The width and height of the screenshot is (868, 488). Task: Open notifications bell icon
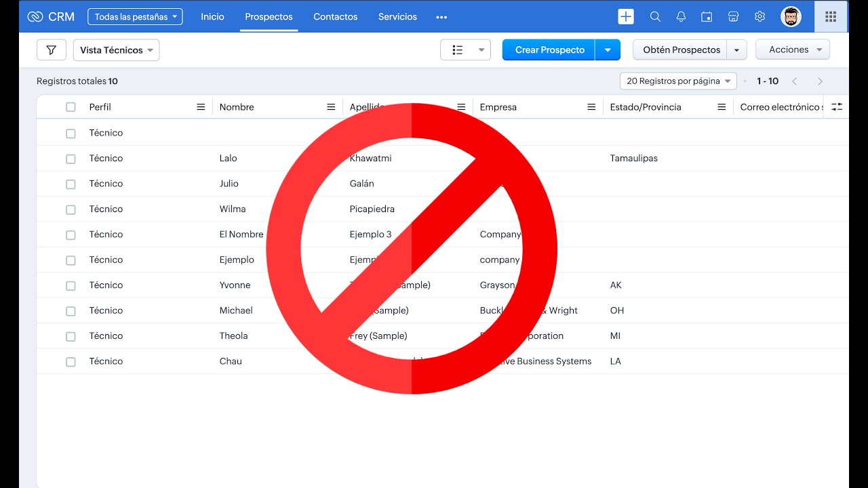point(681,17)
